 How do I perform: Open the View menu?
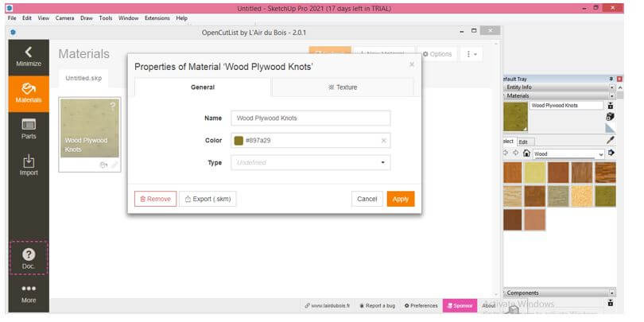44,18
